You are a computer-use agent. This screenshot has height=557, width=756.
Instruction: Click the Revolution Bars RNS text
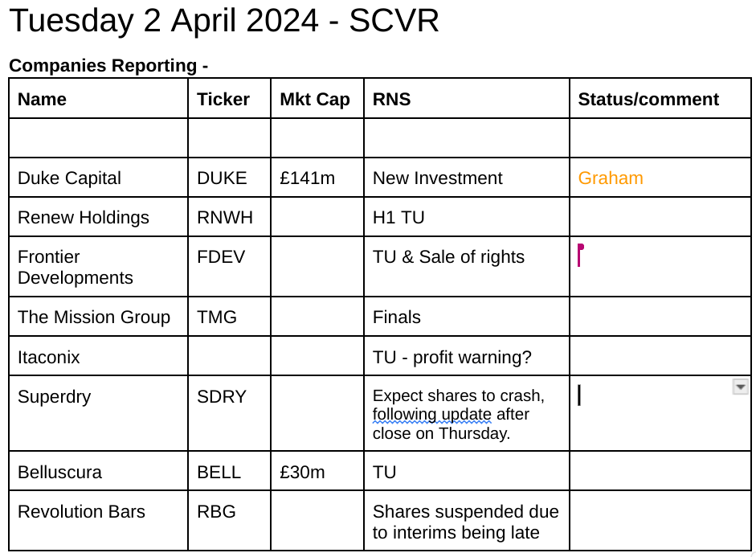pyautogui.click(x=465, y=522)
